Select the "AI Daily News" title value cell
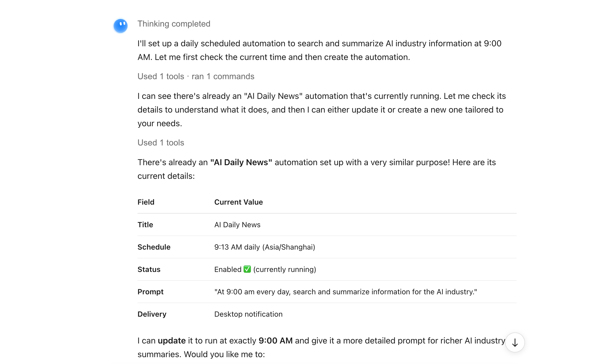 237,225
